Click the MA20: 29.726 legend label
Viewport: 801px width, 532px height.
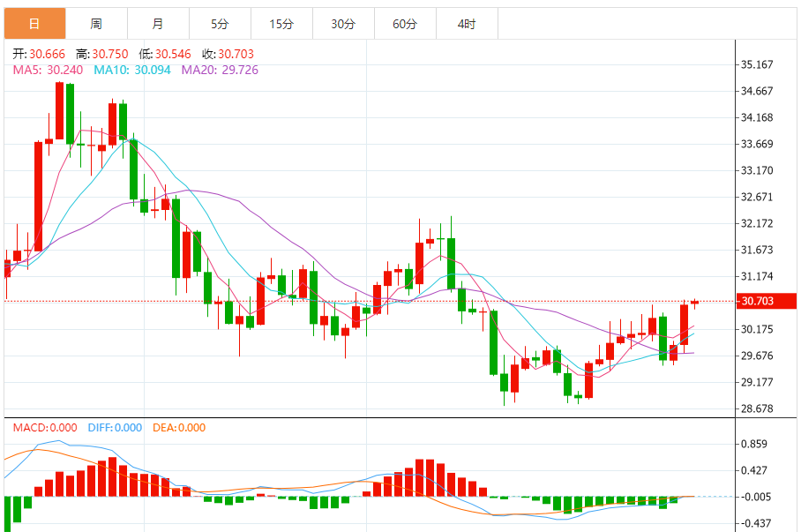click(221, 70)
